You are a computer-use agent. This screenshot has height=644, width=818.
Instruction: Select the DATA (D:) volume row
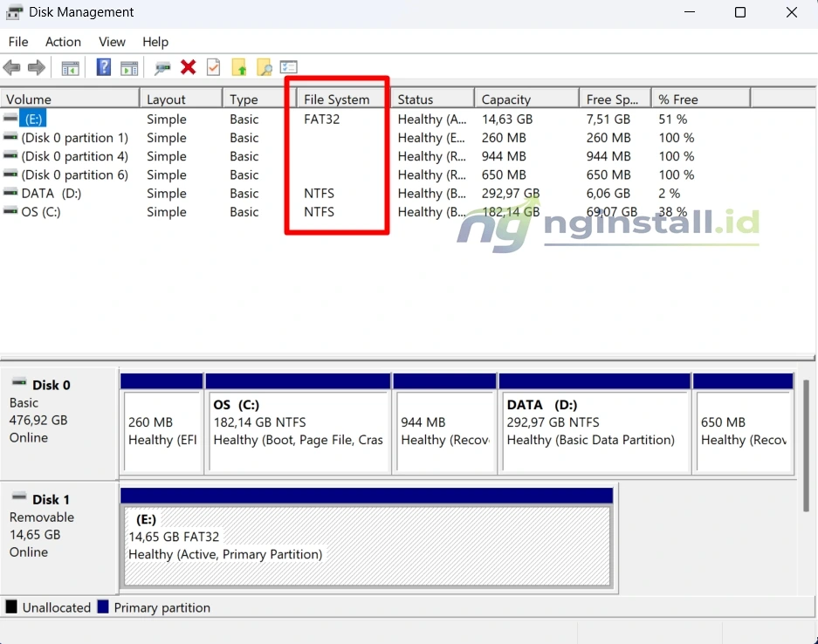(52, 194)
